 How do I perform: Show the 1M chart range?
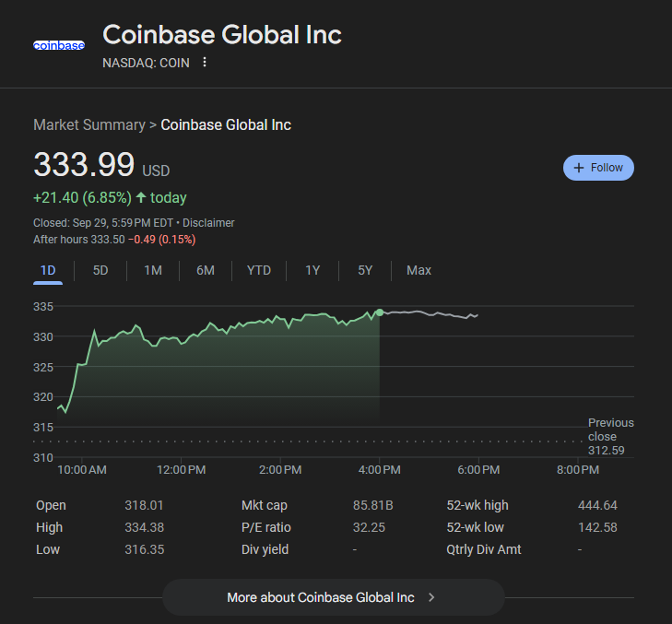click(x=153, y=270)
